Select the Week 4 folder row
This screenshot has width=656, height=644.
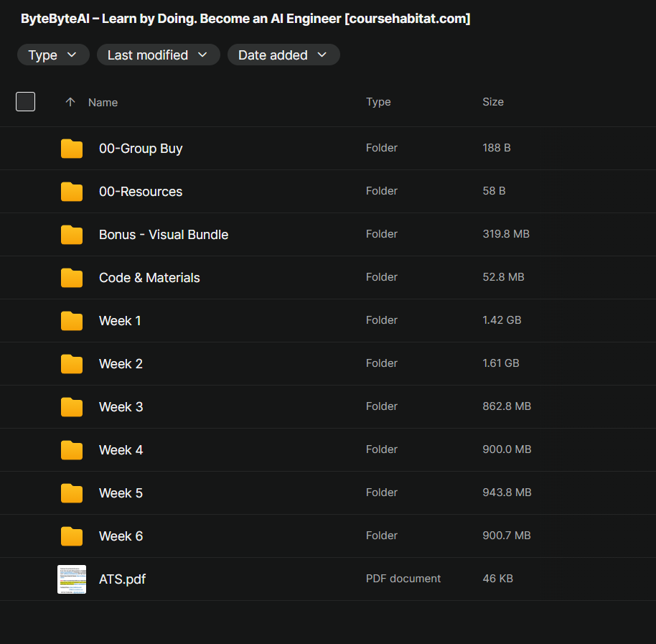(287, 450)
